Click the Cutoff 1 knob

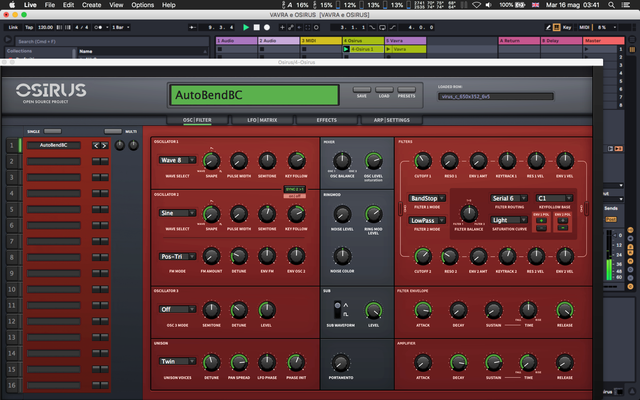click(x=423, y=161)
